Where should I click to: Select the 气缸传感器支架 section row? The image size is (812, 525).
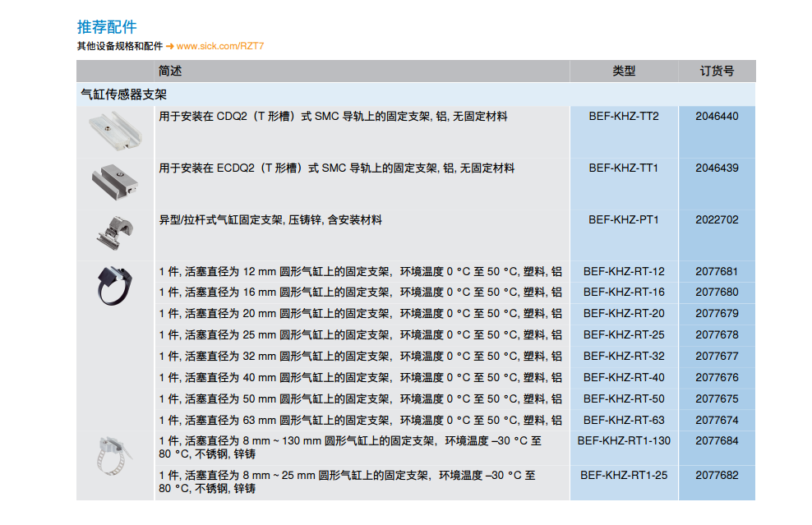click(x=416, y=94)
